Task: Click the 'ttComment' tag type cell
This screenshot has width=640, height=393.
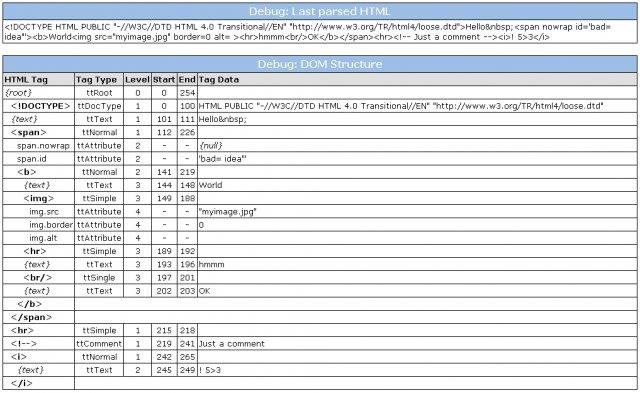Action: tap(99, 344)
